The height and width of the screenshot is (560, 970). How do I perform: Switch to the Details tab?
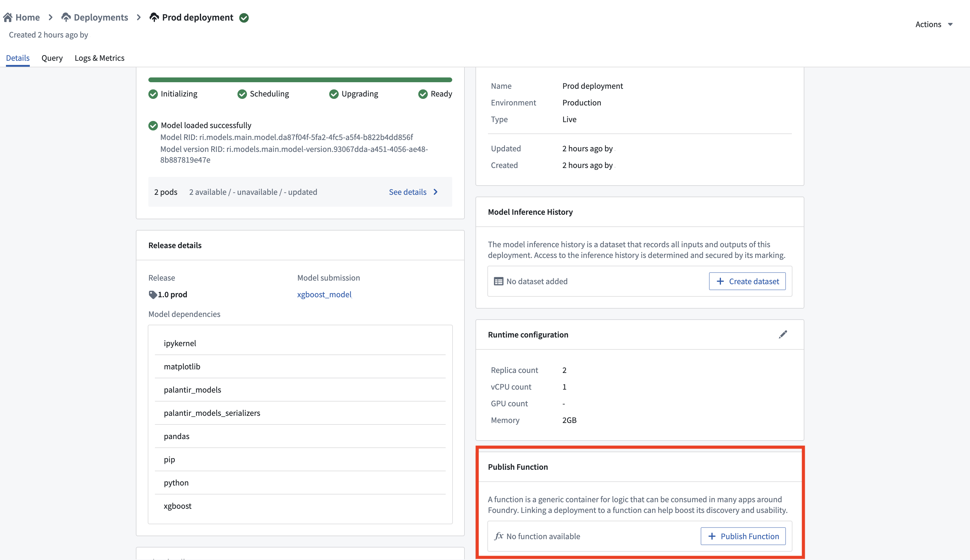(x=18, y=58)
